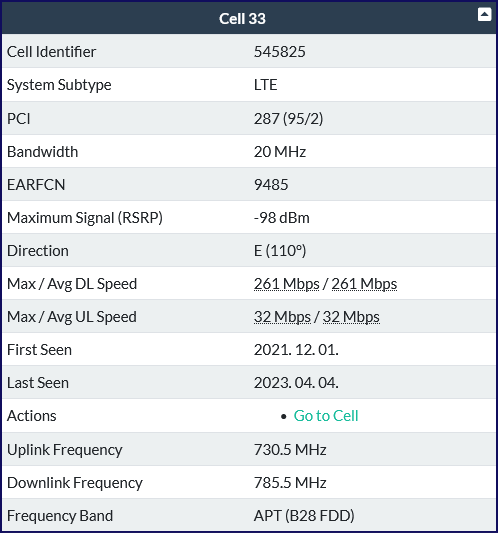Click the First Seen date 2021. 12. 01.
Image resolution: width=498 pixels, height=533 pixels.
(x=296, y=350)
